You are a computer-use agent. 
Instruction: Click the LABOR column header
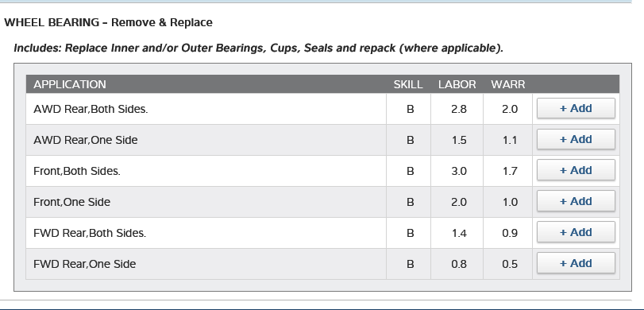pos(457,84)
